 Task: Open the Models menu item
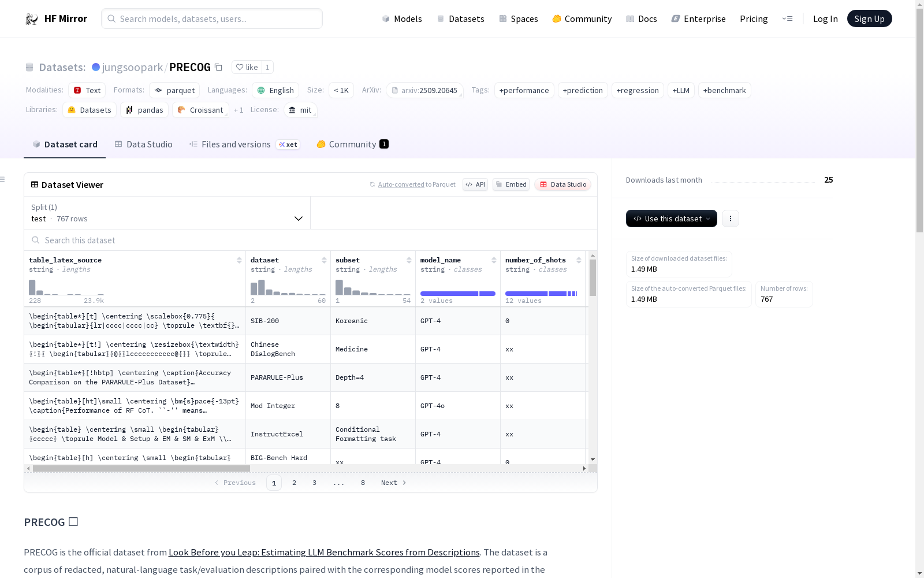point(402,18)
